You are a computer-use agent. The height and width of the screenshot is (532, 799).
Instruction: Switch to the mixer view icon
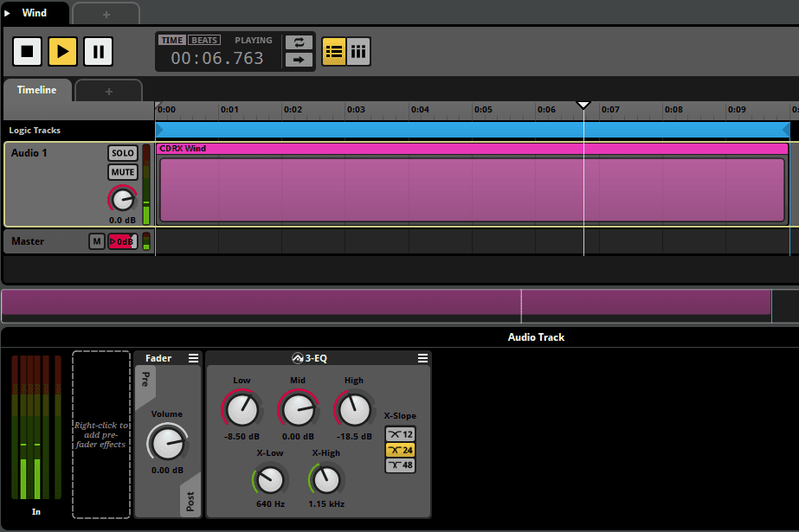[x=358, y=52]
